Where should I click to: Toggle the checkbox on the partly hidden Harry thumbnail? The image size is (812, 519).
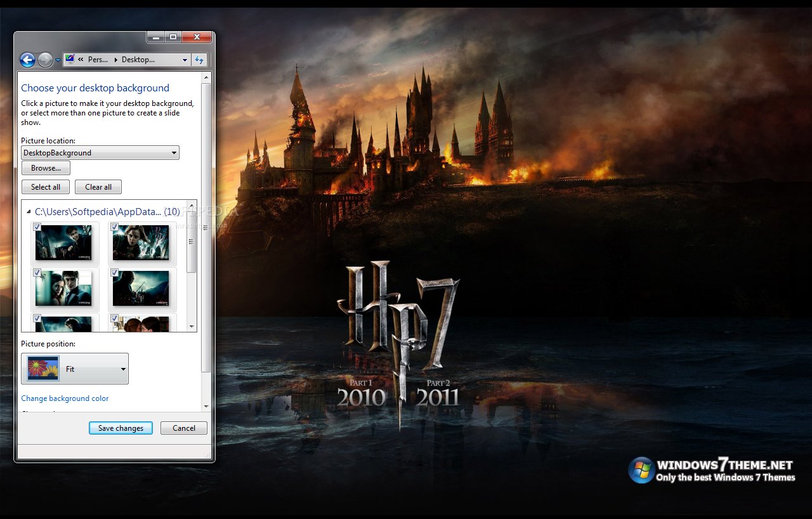pyautogui.click(x=37, y=319)
